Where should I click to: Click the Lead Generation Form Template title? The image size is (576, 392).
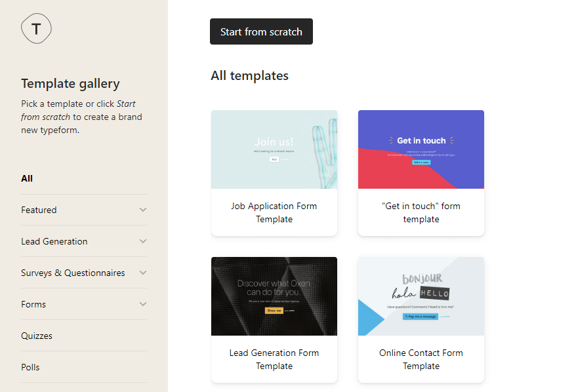274,359
